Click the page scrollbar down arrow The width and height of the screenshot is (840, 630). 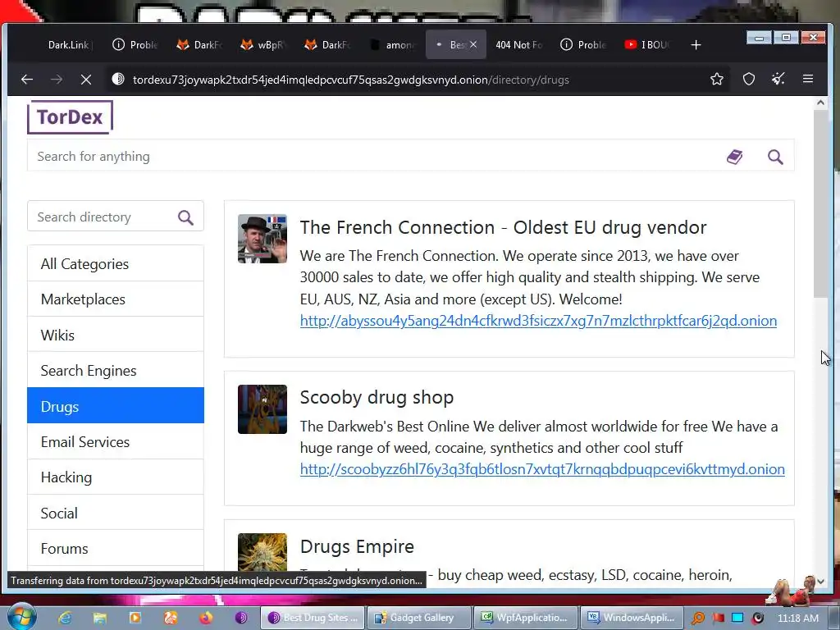pos(820,582)
